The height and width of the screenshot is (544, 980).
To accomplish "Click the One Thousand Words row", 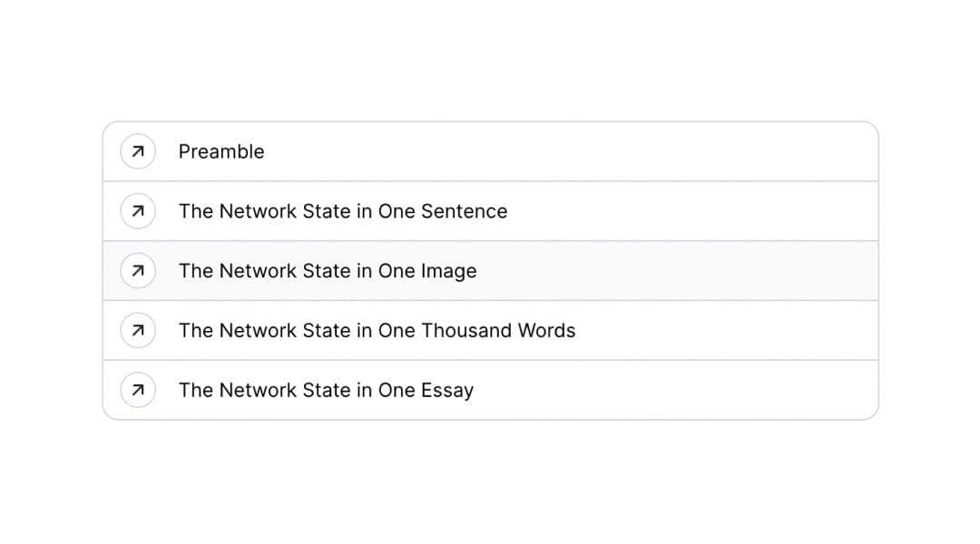I will (x=490, y=330).
